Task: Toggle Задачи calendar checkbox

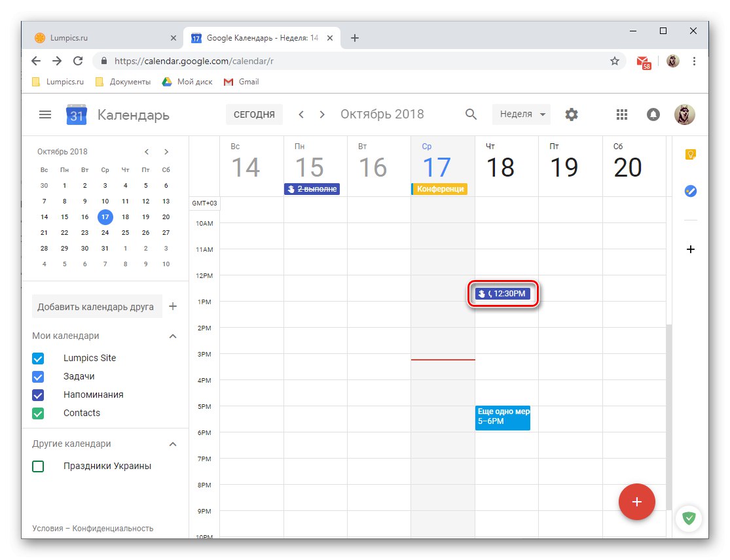Action: (x=38, y=376)
